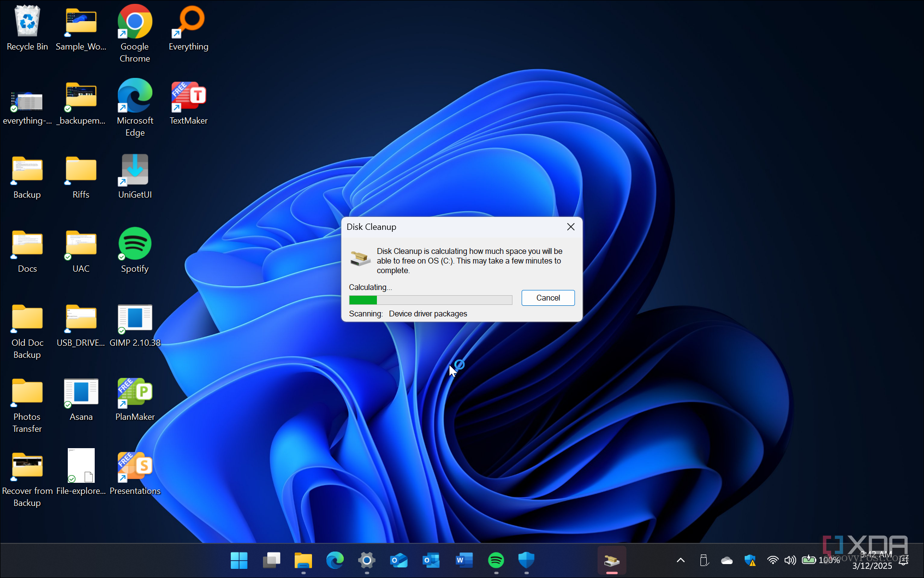Open the volume speaker tray icon

point(790,560)
